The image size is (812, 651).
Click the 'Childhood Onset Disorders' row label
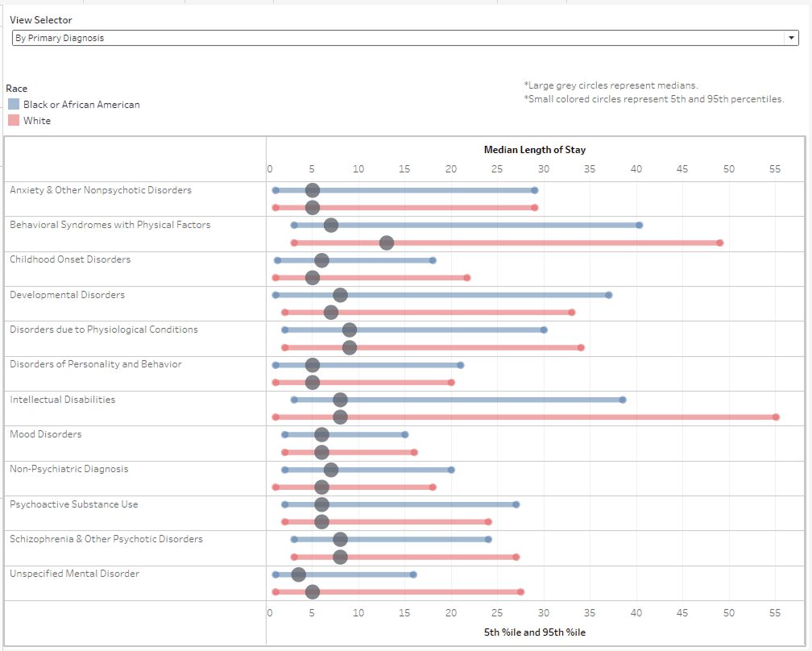[70, 259]
